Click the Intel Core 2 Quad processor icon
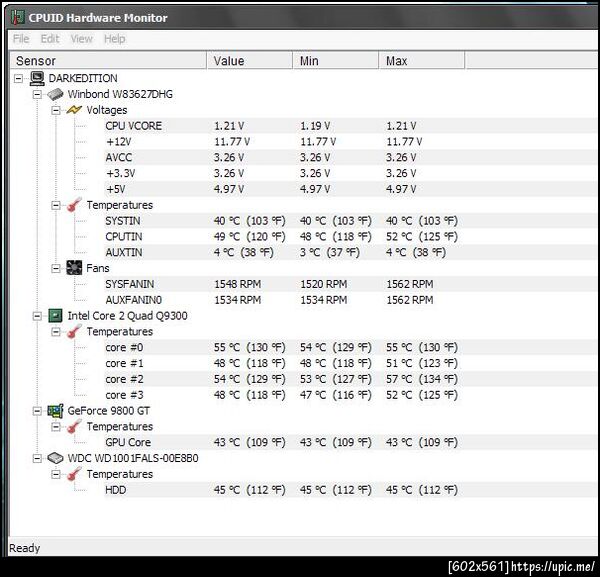Screen dimensions: 600x577 click(x=55, y=316)
